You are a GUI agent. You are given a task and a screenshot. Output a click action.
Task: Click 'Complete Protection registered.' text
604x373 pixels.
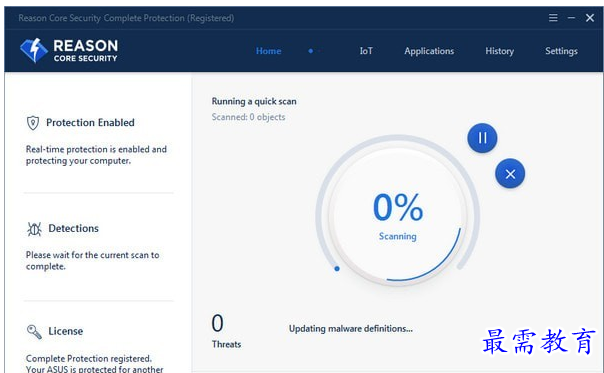(x=89, y=359)
